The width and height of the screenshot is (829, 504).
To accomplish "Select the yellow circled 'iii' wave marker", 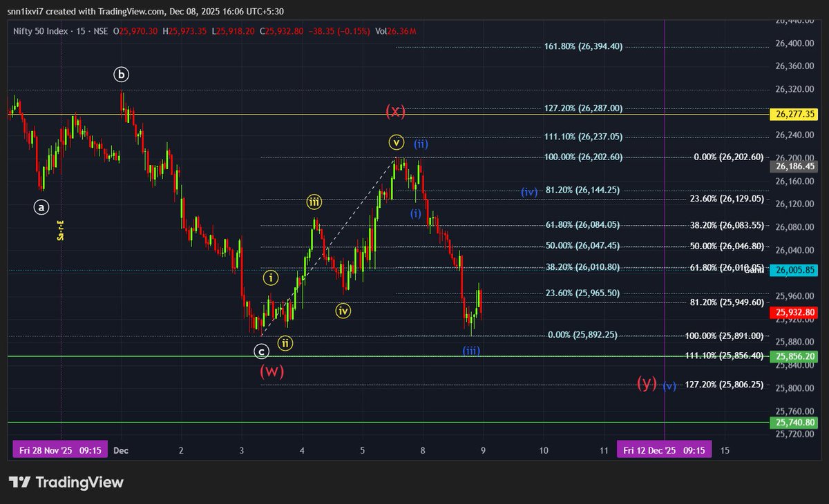I will point(314,202).
